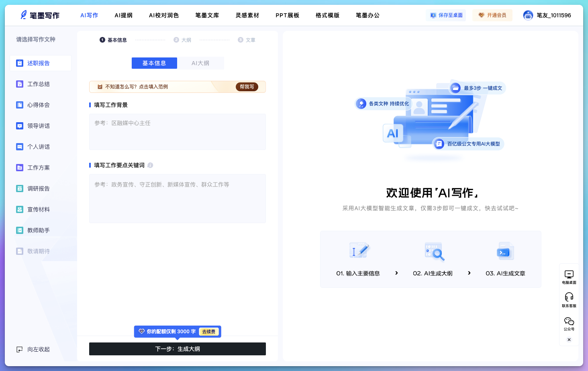Screen dimensions: 588x371
Task: Navigate to 笔墨文库 in top menu
Action: click(207, 15)
